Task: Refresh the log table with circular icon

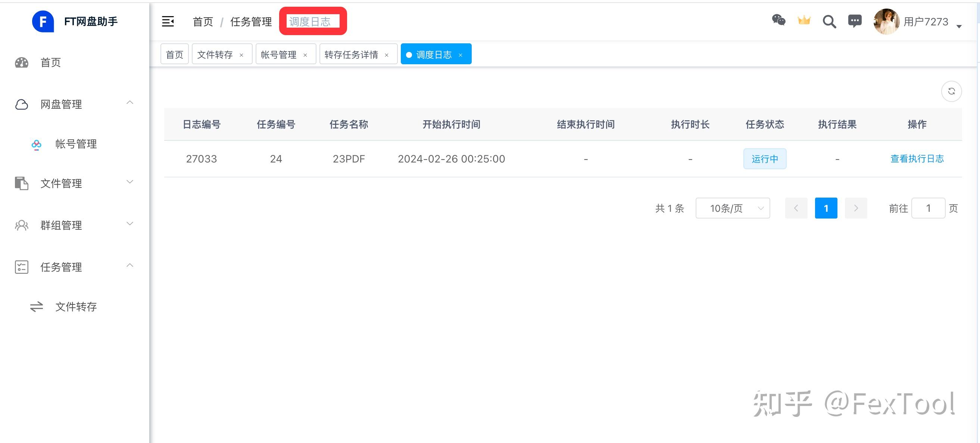Action: pos(952,92)
